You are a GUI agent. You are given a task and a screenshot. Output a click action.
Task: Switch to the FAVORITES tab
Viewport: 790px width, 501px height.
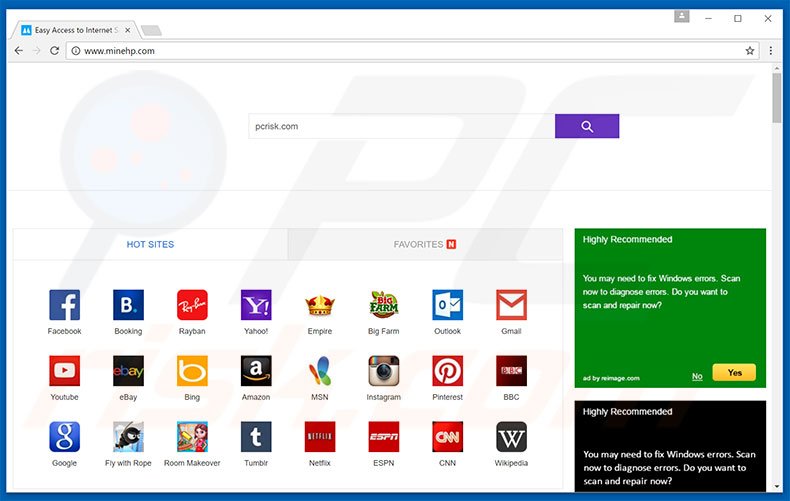[425, 244]
